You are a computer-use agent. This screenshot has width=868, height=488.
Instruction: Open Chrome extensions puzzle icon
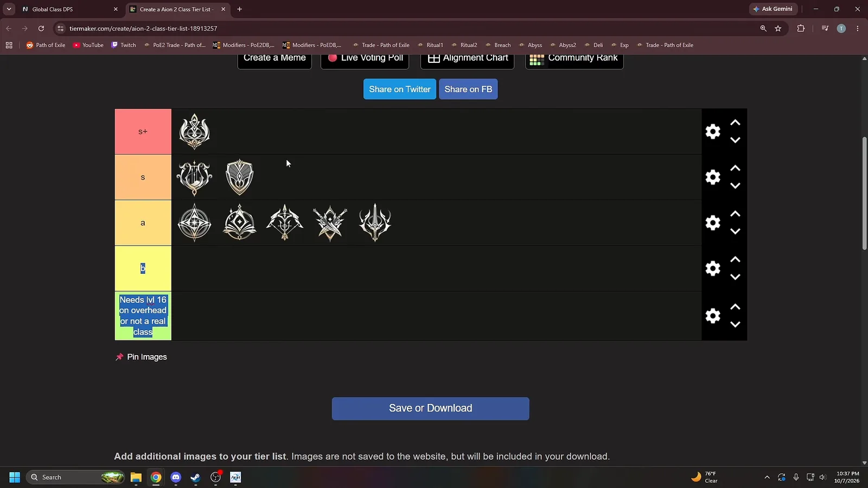[x=801, y=28]
